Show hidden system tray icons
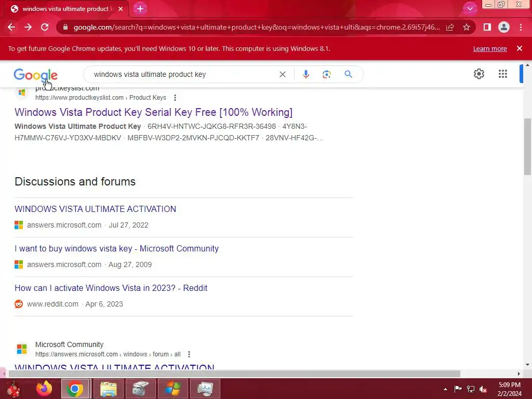 tap(445, 389)
